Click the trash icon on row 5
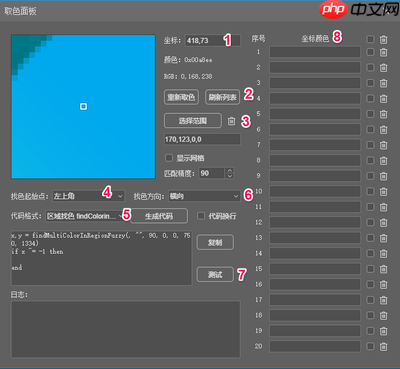Screen dimensions: 400x369 tap(383, 114)
